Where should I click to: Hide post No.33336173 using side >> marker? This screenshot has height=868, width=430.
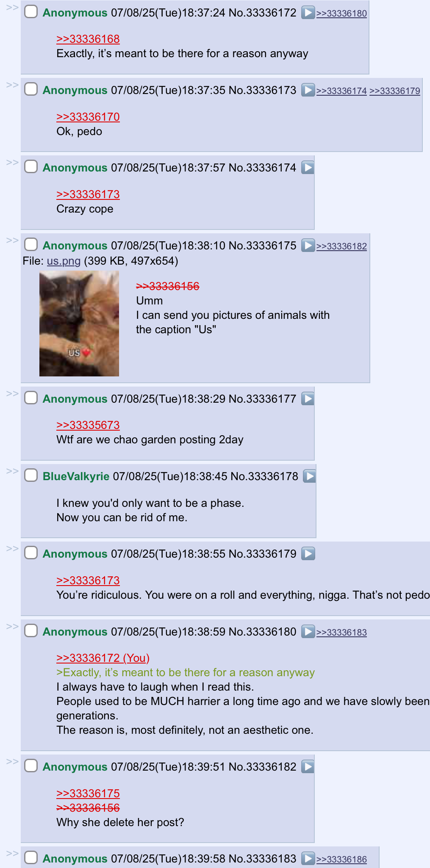[x=12, y=85]
